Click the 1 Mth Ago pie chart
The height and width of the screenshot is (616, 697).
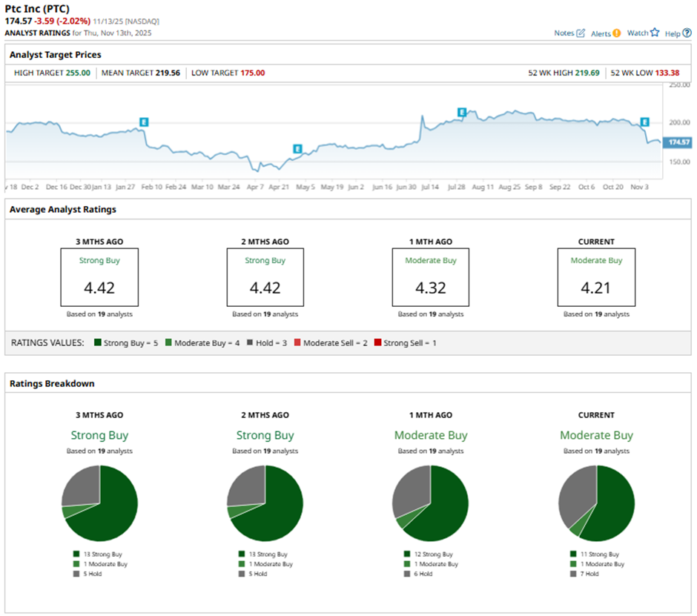[431, 503]
